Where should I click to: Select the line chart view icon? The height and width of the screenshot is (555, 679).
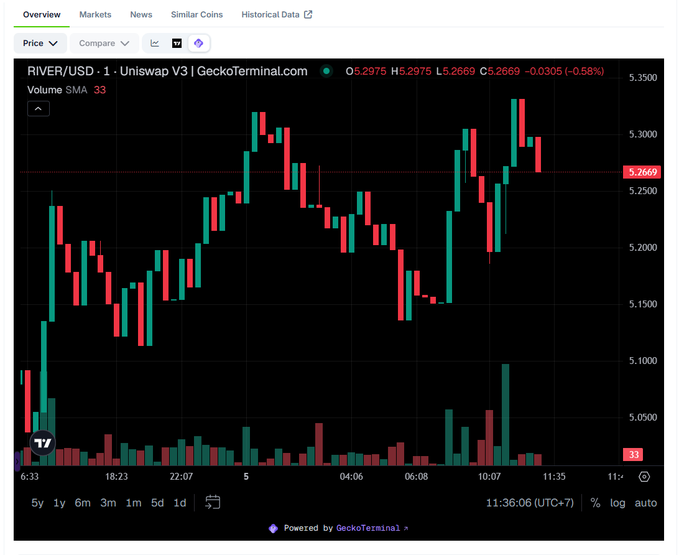click(x=155, y=43)
